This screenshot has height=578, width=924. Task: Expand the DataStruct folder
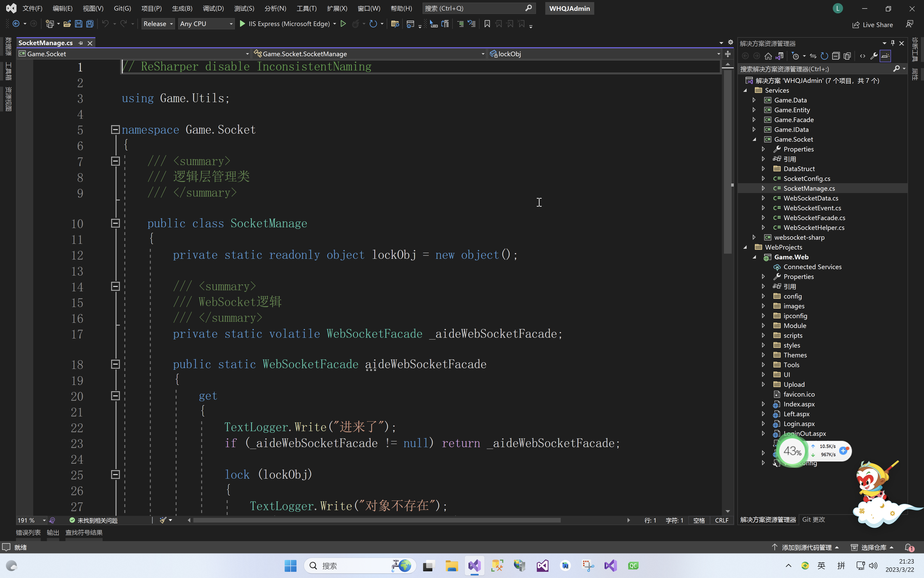tap(763, 168)
